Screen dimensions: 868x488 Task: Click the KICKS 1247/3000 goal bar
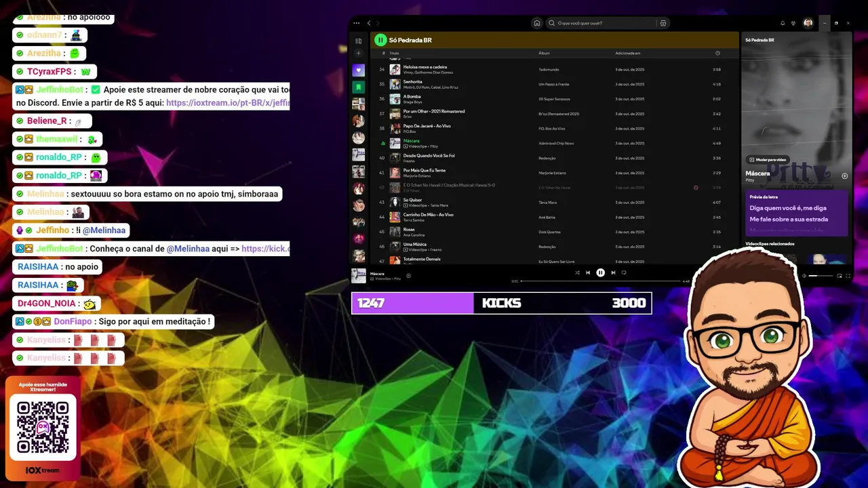pyautogui.click(x=502, y=303)
